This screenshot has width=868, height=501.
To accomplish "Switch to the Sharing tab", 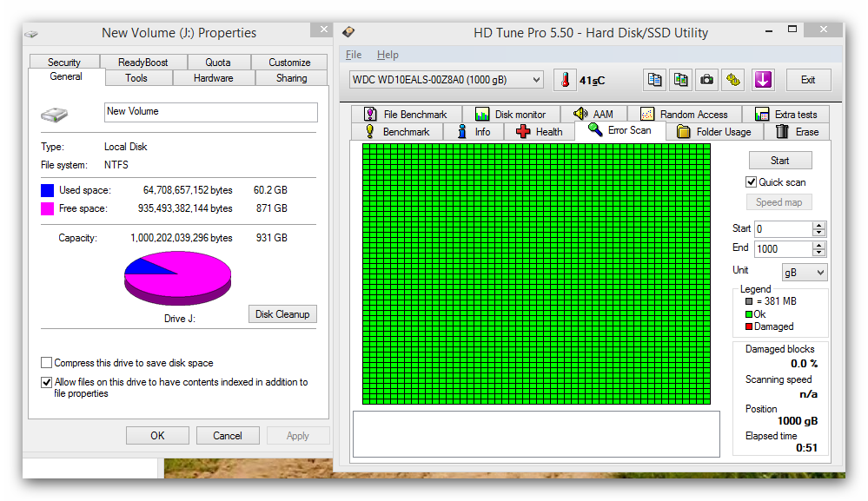I will pyautogui.click(x=292, y=78).
